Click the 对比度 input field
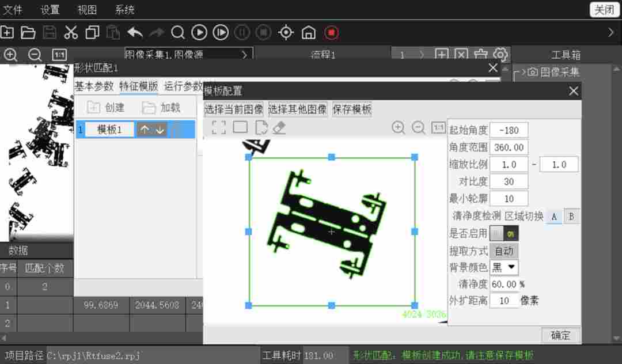Viewport: 622px width, 364px height. (x=509, y=181)
